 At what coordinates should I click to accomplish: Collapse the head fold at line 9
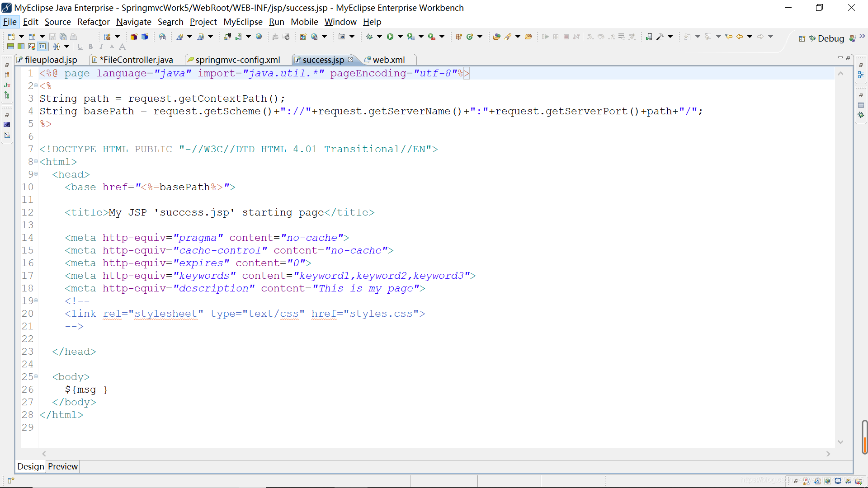pyautogui.click(x=36, y=174)
